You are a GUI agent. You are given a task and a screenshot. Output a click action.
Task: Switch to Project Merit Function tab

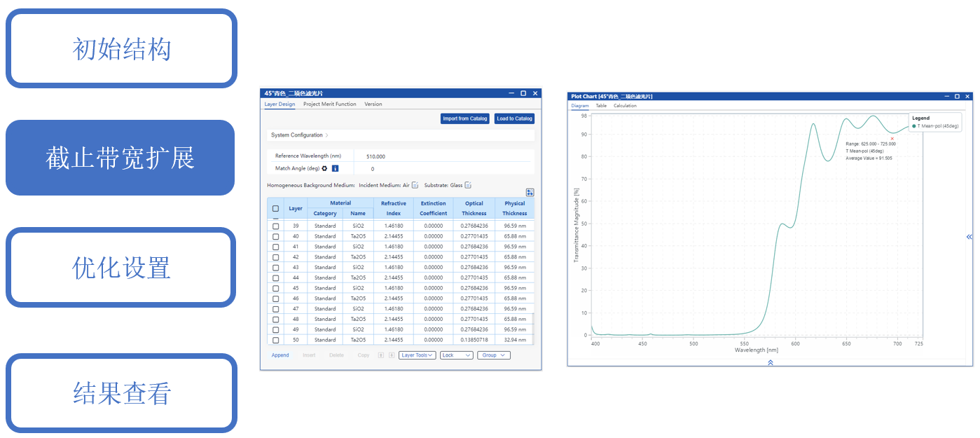click(x=329, y=104)
